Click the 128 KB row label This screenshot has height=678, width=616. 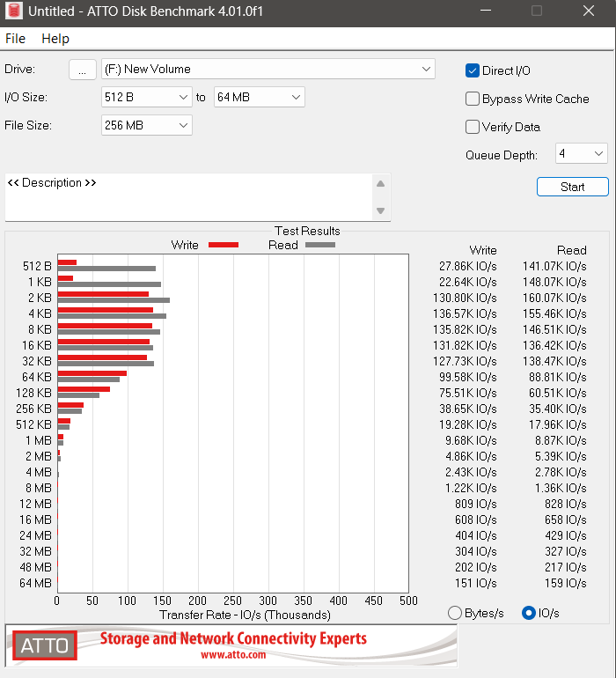33,393
